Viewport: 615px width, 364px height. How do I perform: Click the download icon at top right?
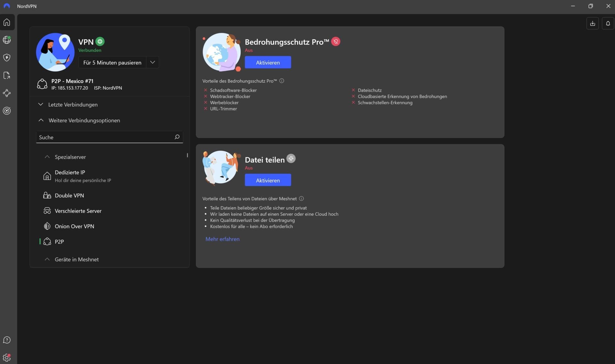pos(593,23)
